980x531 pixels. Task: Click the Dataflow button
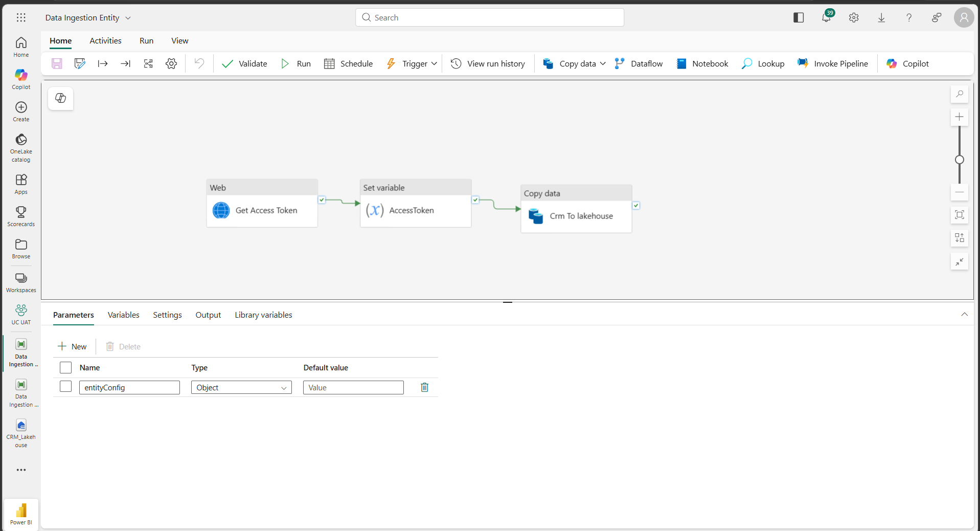coord(639,63)
